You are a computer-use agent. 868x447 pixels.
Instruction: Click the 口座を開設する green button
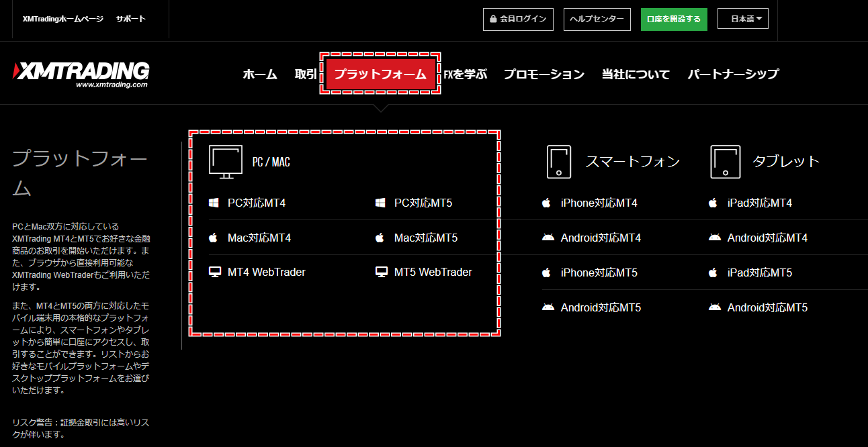[674, 18]
